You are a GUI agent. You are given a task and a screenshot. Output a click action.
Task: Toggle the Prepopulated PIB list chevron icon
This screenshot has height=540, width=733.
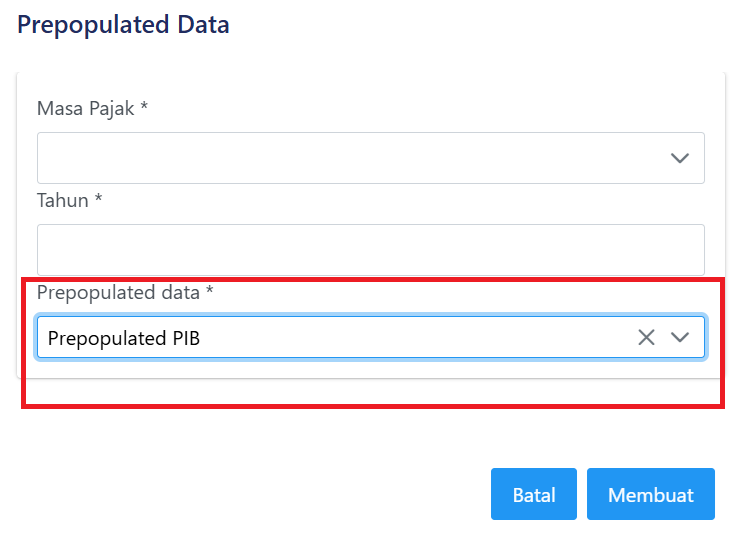[x=680, y=338]
